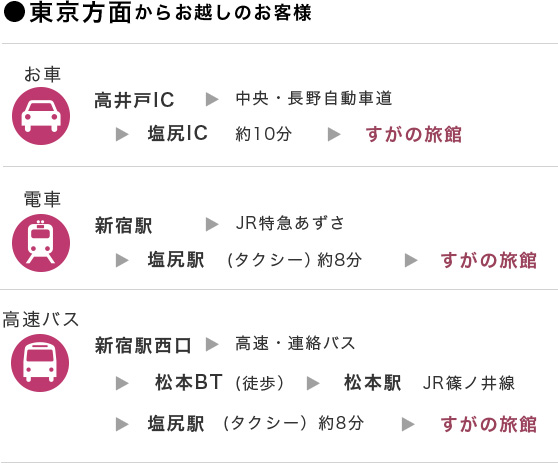Open すがの旅館 link in the bus section

pos(489,424)
